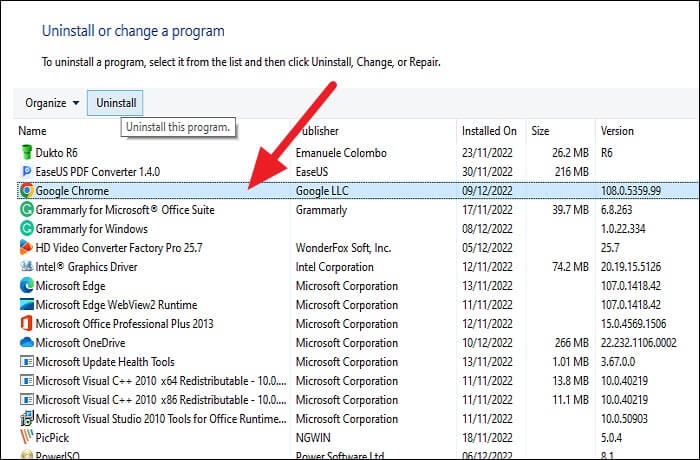Select Microsoft Update Health Tools row
Image resolution: width=700 pixels, height=460 pixels.
(x=105, y=362)
